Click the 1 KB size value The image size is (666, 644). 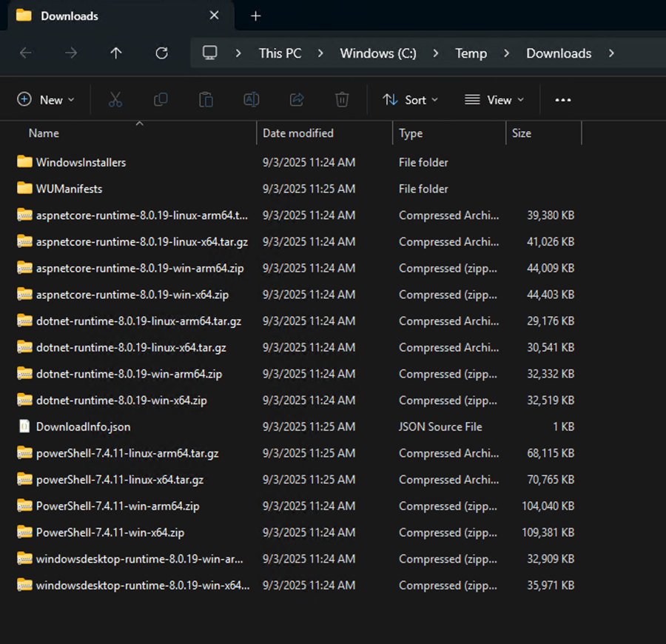pos(563,426)
